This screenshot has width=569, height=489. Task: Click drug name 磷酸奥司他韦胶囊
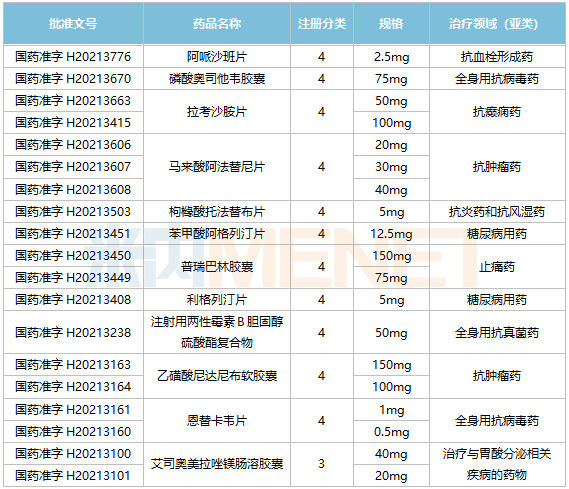point(217,79)
